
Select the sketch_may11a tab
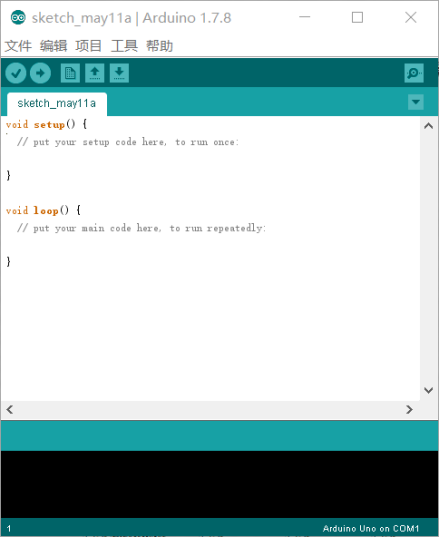pyautogui.click(x=57, y=104)
